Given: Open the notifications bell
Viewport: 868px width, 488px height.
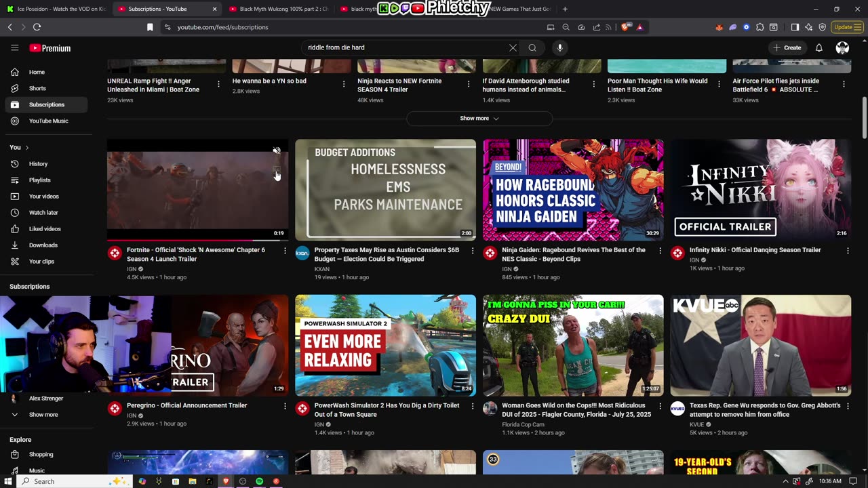Looking at the screenshot, I should (x=818, y=47).
